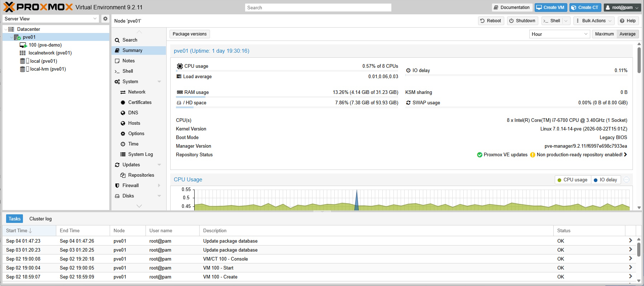Click the chart options circle next to IO delay legend

pyautogui.click(x=626, y=180)
